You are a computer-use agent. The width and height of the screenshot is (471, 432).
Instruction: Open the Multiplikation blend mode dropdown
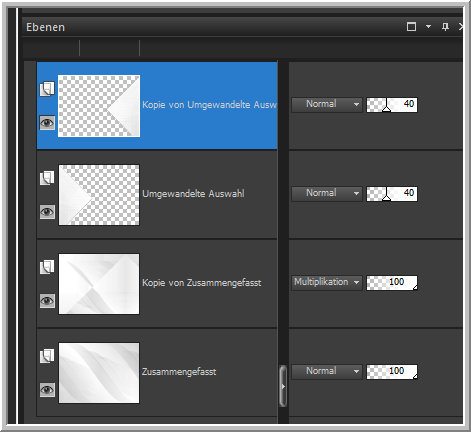(x=327, y=283)
